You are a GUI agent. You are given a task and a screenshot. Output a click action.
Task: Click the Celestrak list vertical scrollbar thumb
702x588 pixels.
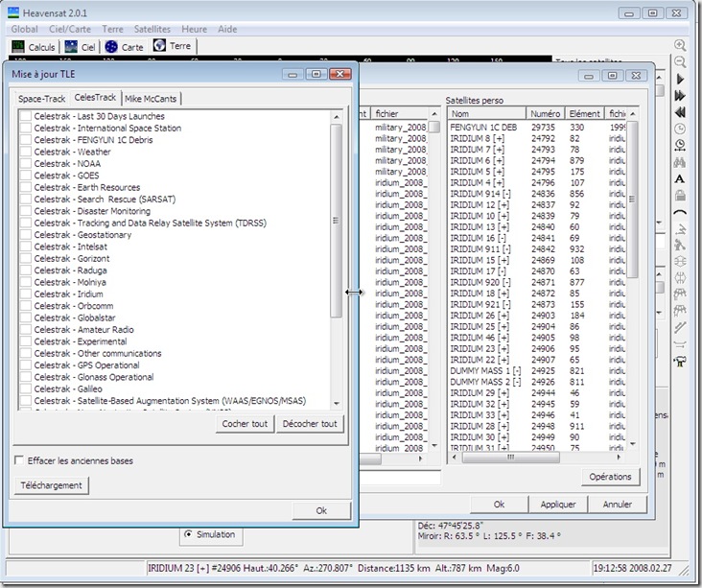(x=337, y=221)
